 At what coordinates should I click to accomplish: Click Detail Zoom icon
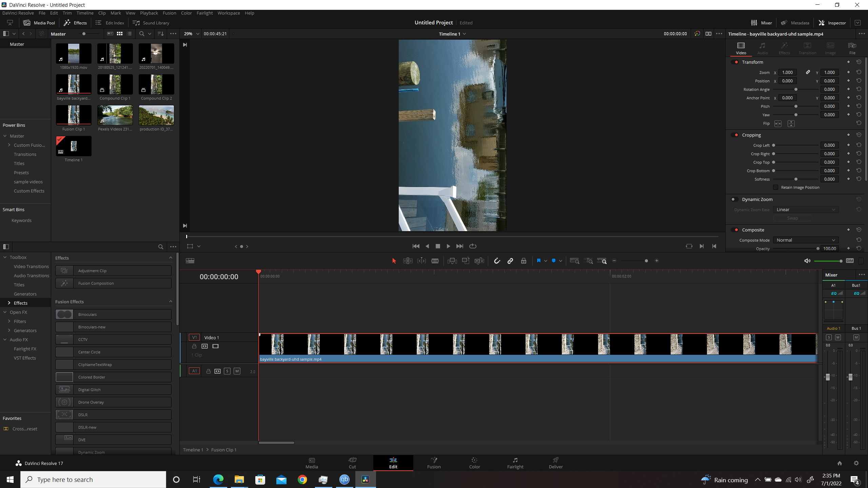point(589,261)
